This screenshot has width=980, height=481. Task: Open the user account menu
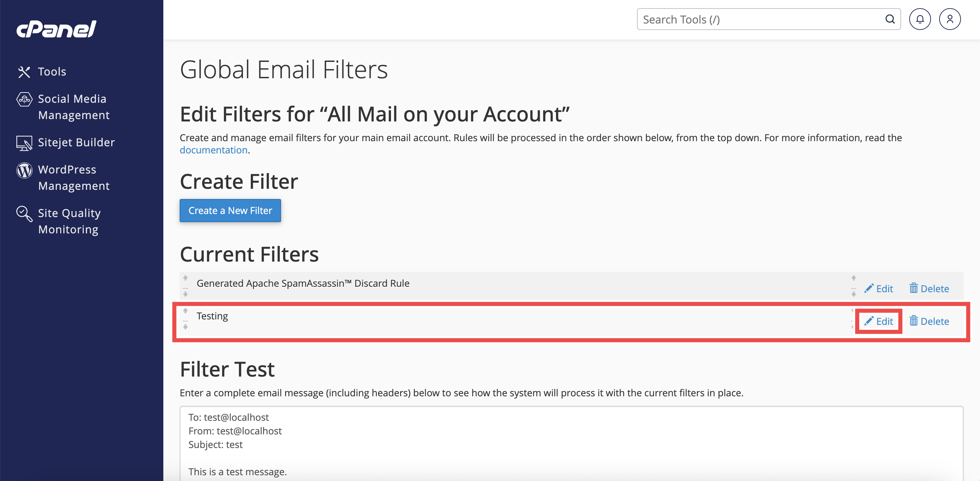click(x=950, y=19)
